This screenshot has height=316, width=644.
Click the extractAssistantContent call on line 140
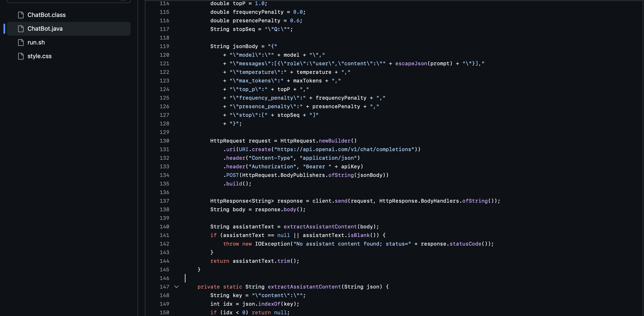320,227
